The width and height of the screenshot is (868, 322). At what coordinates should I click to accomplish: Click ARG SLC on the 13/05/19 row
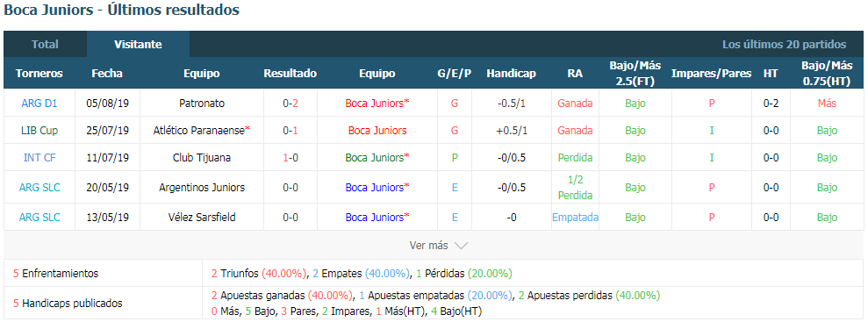(x=39, y=218)
